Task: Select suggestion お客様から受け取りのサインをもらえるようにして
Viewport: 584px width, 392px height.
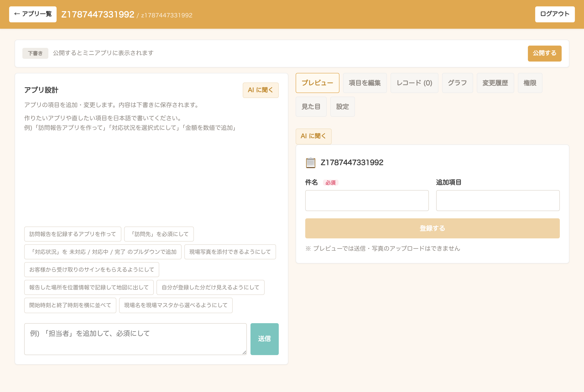Action: point(91,269)
